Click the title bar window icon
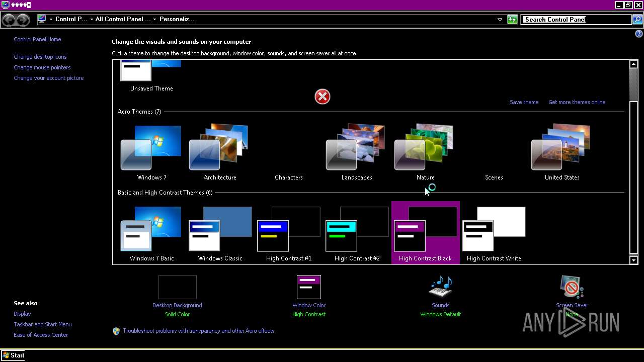The width and height of the screenshot is (644, 362). coord(6,5)
